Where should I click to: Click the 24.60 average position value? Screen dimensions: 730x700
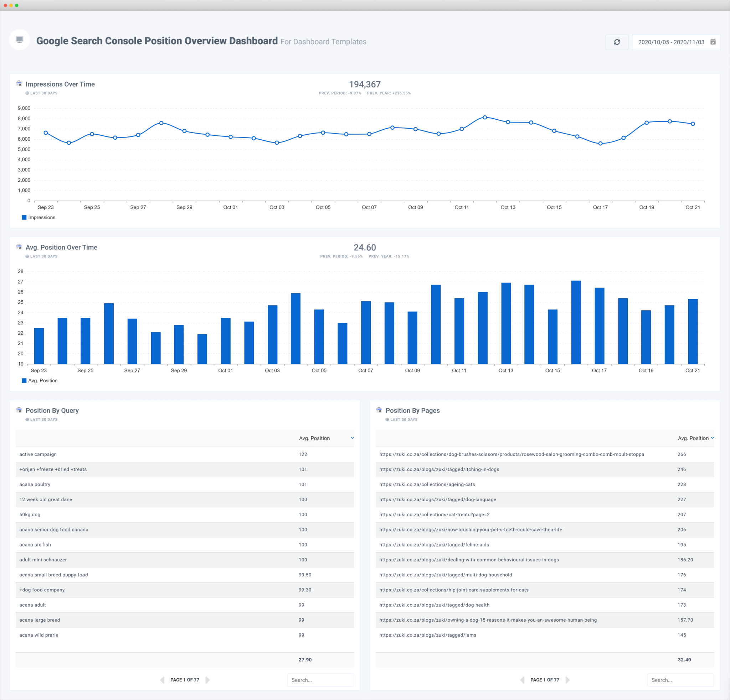365,248
